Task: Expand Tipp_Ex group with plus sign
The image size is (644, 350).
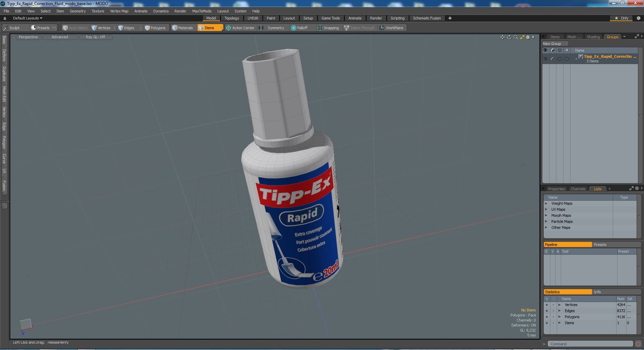Action: (576, 59)
